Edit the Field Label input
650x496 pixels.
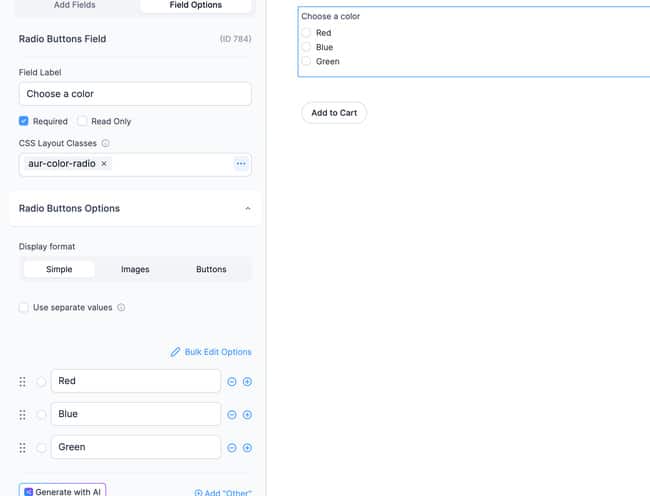pos(135,94)
